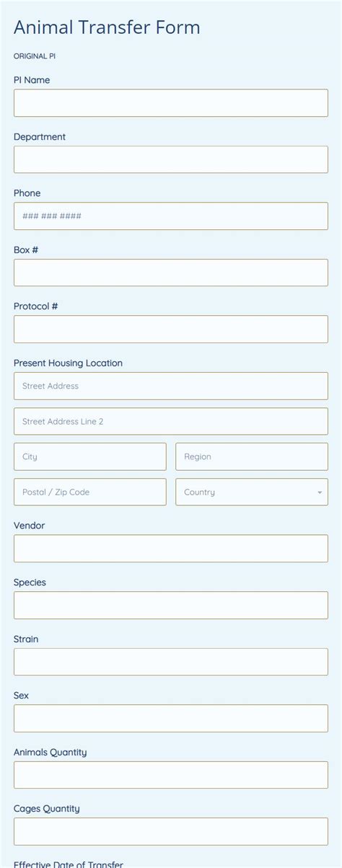Focus the Region input field
342x868 pixels.
pos(252,456)
